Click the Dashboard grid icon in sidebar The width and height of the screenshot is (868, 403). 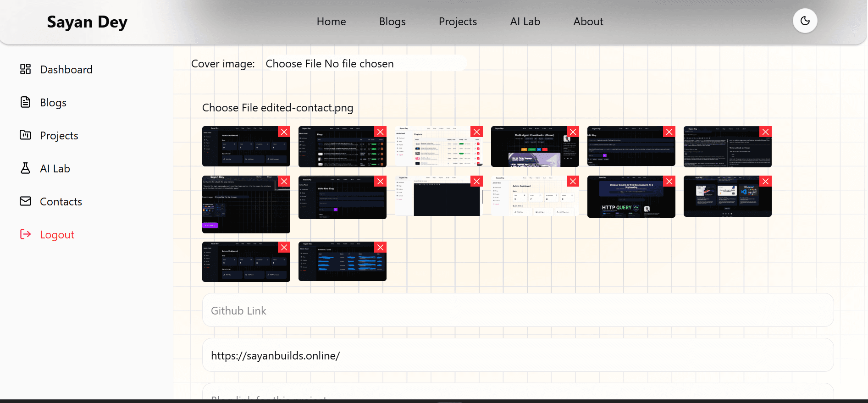coord(25,69)
